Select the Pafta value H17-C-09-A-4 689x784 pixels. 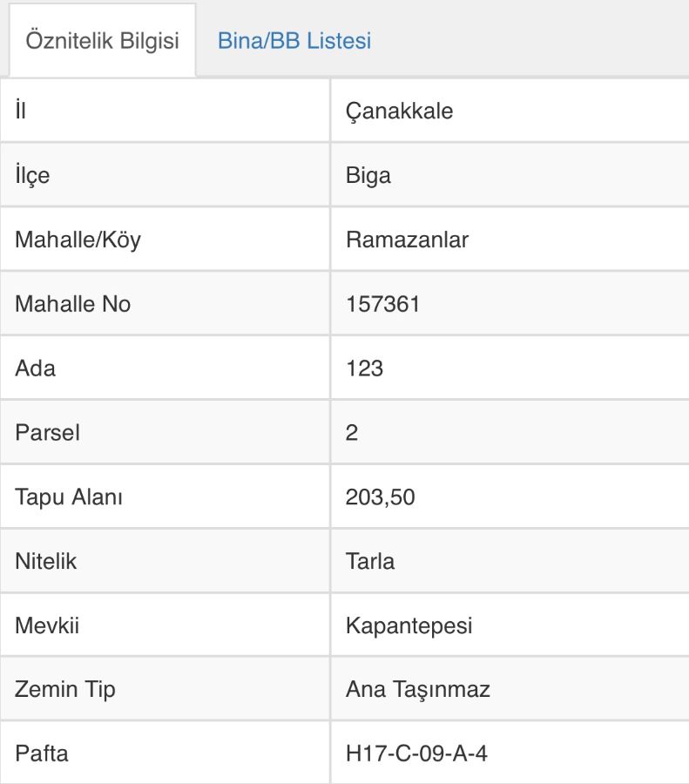click(416, 754)
